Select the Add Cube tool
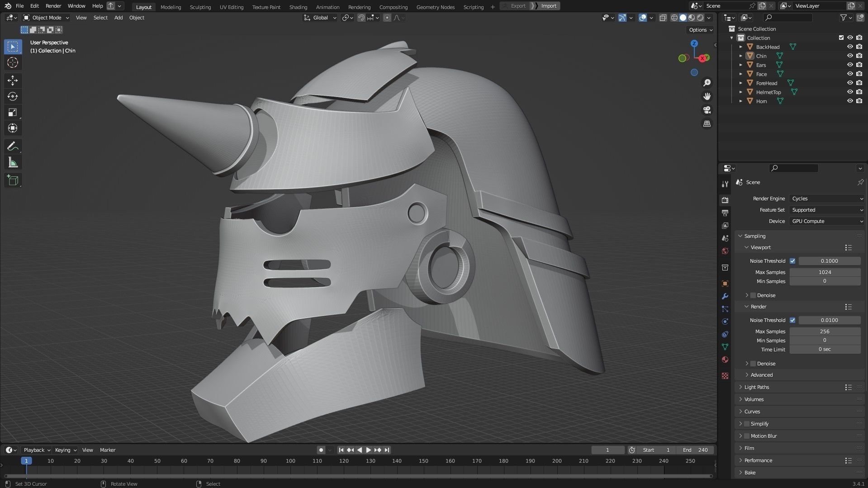This screenshot has width=868, height=488. [x=13, y=180]
